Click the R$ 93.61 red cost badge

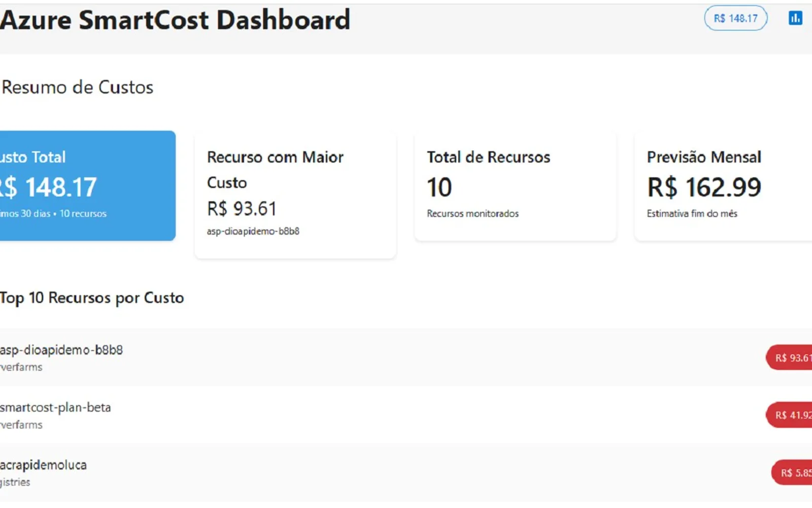coord(790,358)
